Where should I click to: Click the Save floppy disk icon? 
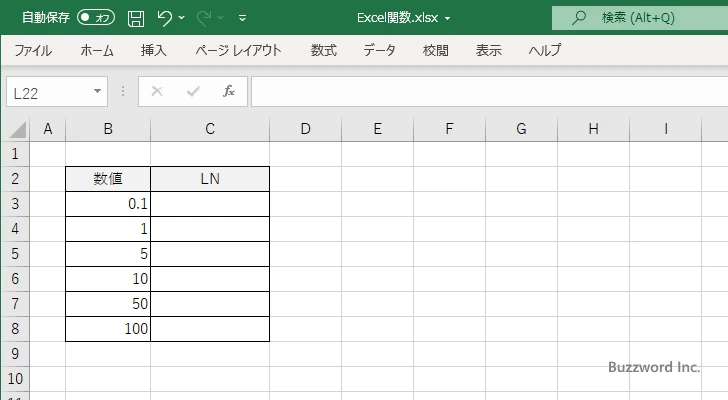pos(136,18)
